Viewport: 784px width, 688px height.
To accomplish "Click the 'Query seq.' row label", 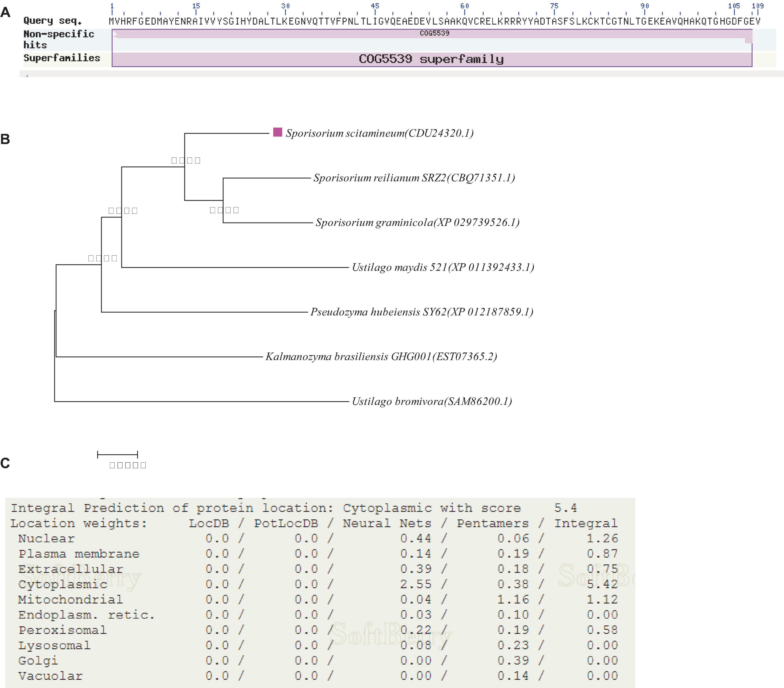I will (x=52, y=21).
